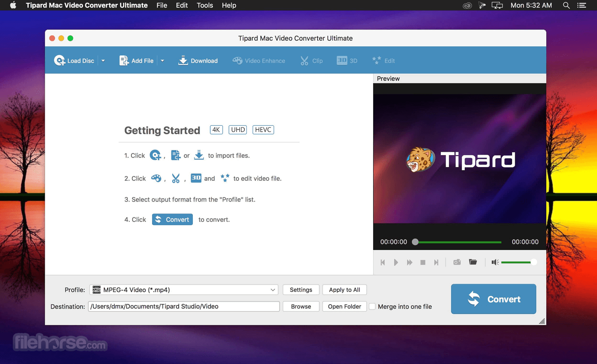
Task: Click the Open Folder button
Action: 345,306
